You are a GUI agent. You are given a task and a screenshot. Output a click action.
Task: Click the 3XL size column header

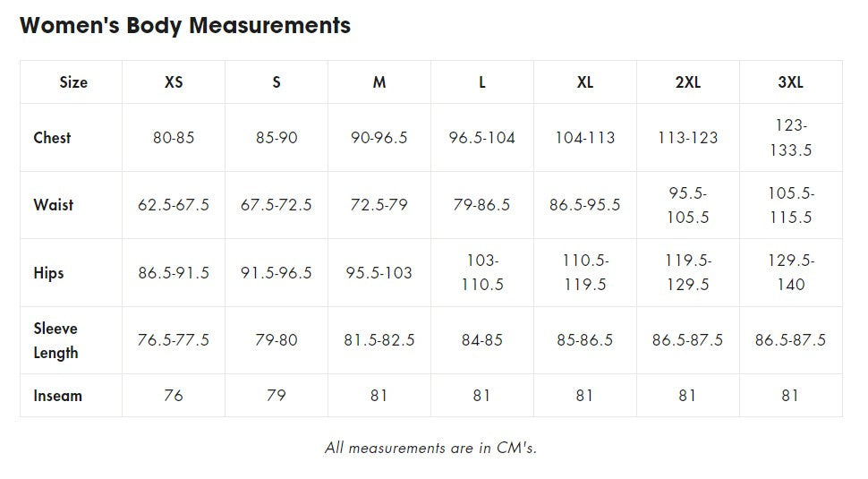[790, 82]
